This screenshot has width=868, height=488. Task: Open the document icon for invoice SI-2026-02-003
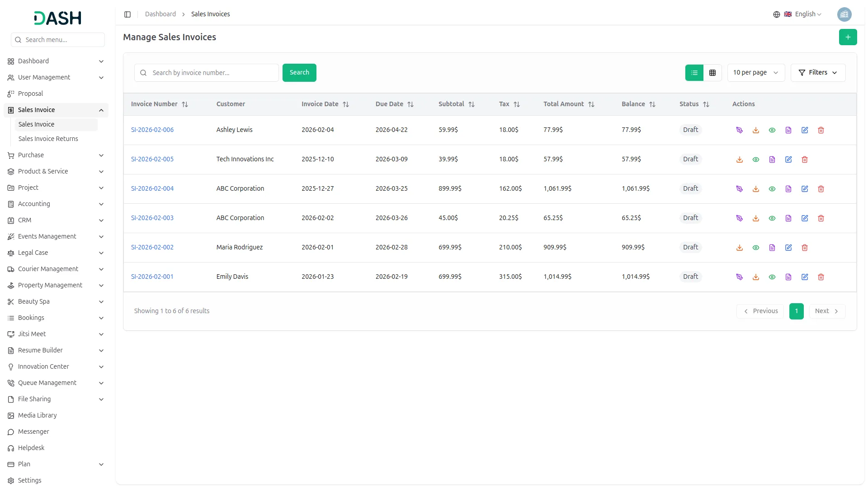pyautogui.click(x=788, y=218)
